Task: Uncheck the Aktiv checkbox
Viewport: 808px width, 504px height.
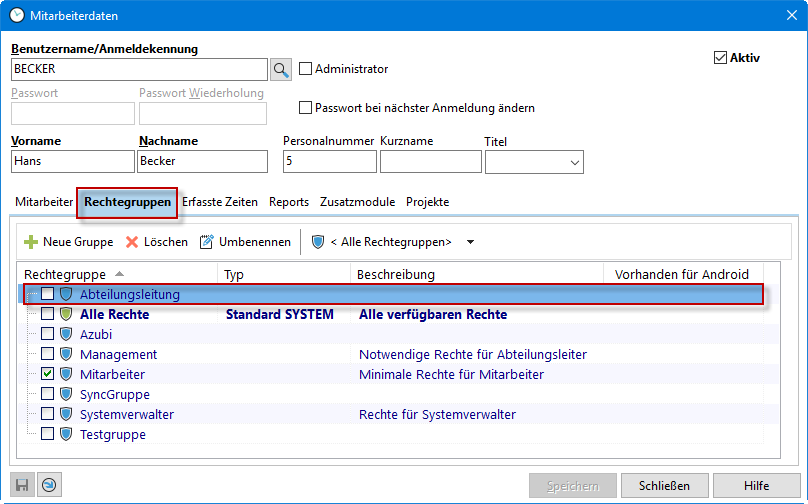Action: pos(720,58)
